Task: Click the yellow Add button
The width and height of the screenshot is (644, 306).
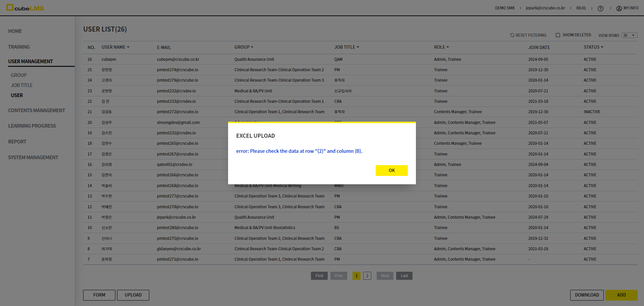Action: tap(621, 295)
